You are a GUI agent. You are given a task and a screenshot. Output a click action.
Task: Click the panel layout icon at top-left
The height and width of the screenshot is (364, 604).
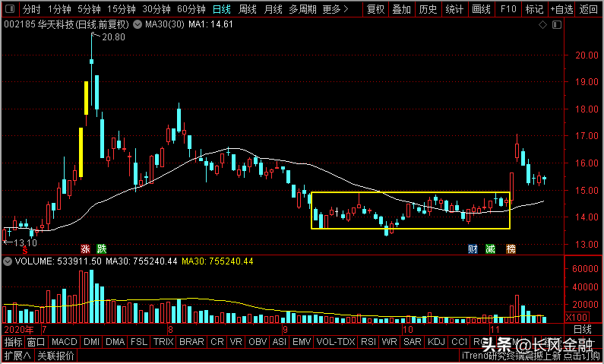[x=11, y=8]
